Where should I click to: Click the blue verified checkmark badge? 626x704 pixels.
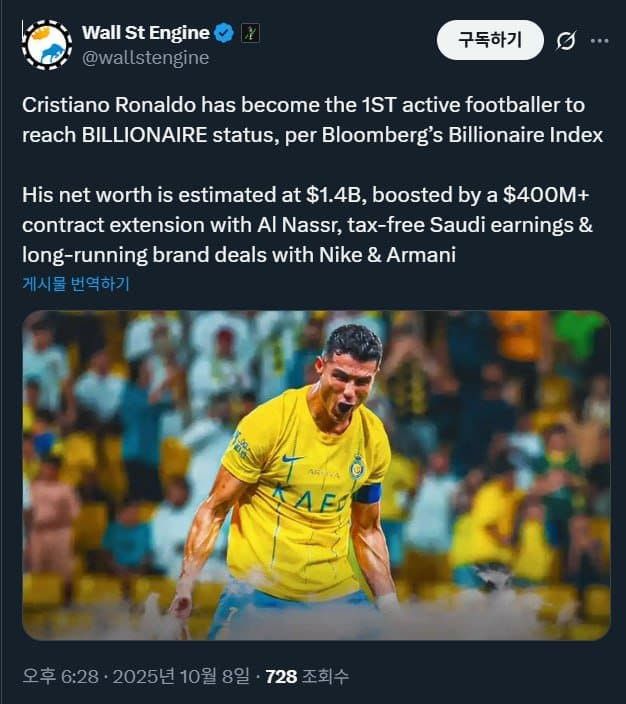[x=224, y=34]
